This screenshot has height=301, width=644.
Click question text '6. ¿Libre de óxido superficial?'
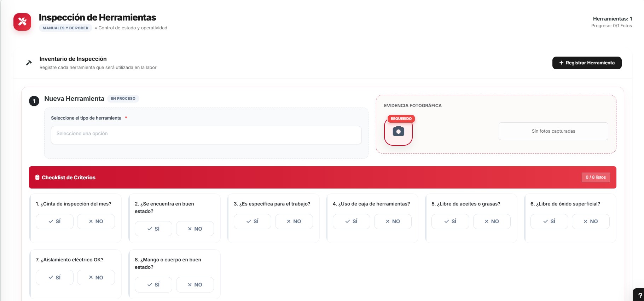click(565, 204)
